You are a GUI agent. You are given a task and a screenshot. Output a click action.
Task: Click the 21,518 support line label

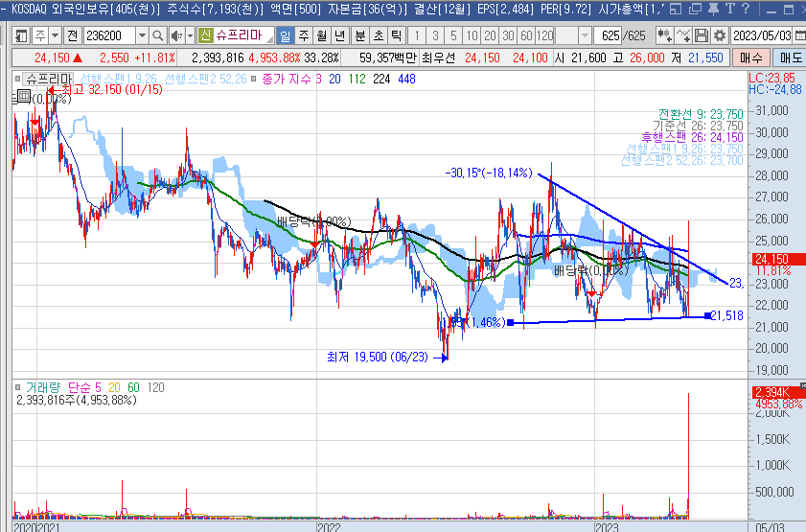click(726, 315)
